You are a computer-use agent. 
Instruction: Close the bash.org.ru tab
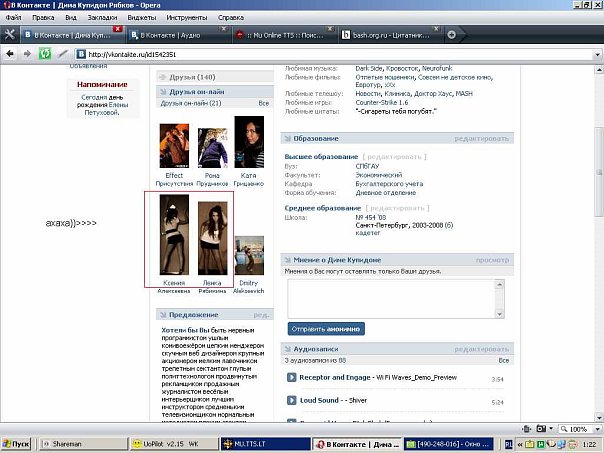[436, 29]
